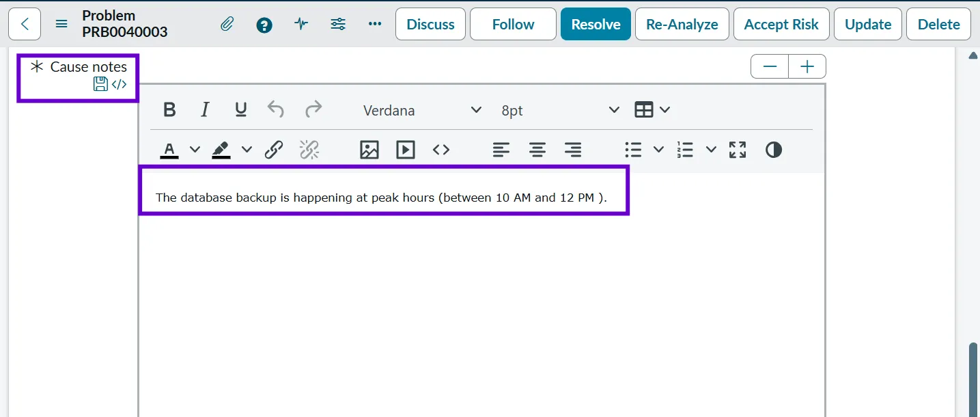980x417 pixels.
Task: Open the help question mark icon
Action: pos(264,25)
